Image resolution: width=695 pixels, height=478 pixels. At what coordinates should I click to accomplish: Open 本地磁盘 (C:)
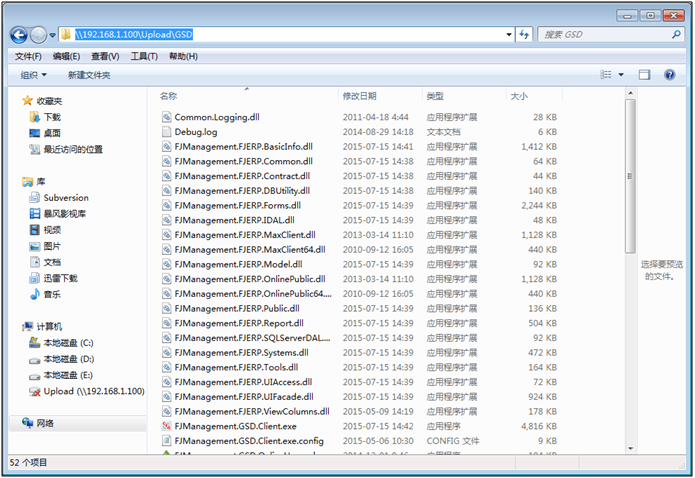point(68,343)
